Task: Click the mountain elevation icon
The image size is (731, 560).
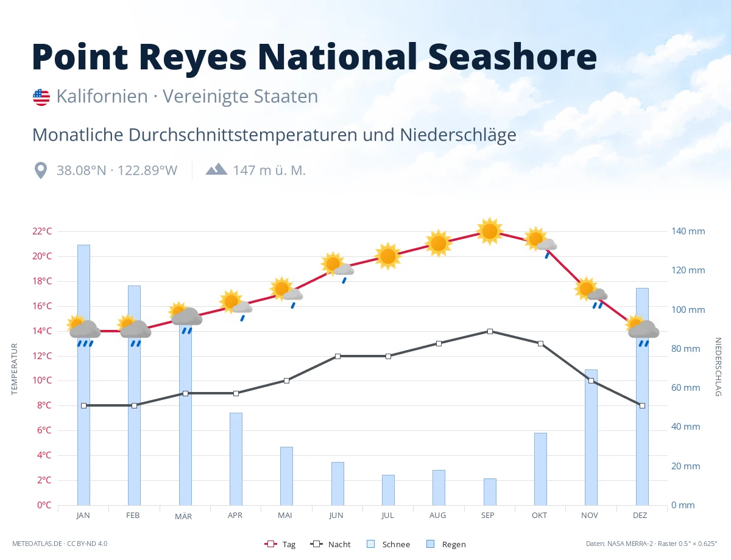Action: [216, 169]
